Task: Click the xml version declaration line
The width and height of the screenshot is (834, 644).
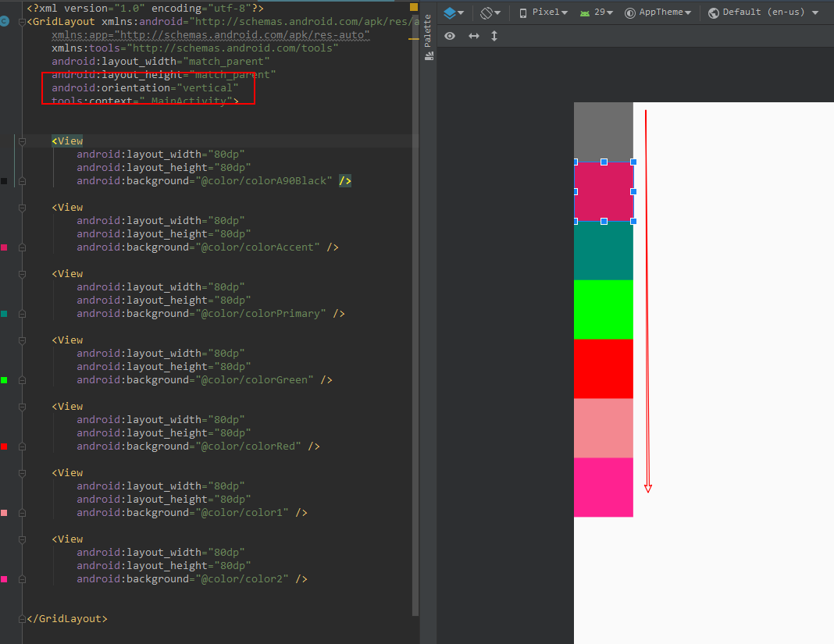Action: pyautogui.click(x=145, y=9)
